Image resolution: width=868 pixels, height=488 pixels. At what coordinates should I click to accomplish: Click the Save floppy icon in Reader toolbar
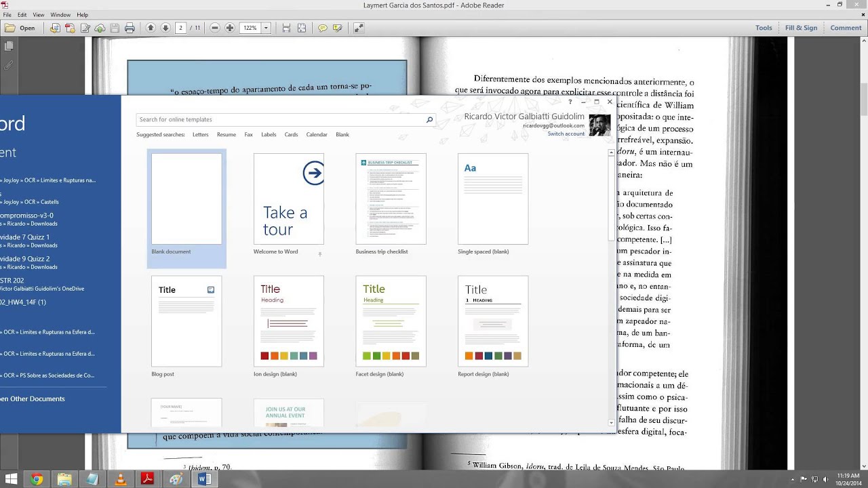(115, 28)
